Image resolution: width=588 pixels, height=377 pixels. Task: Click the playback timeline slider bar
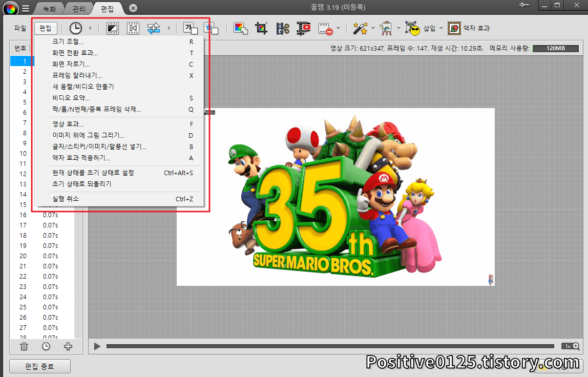point(330,346)
